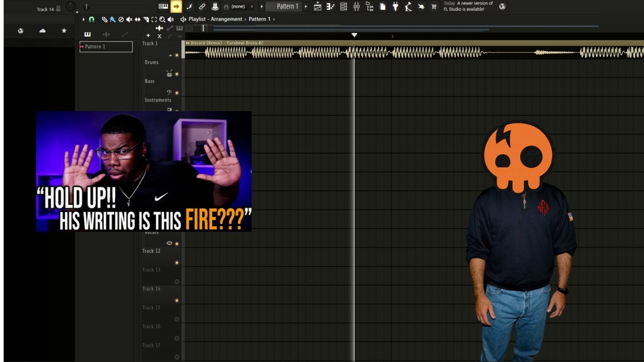Adjust the small top slider knob
This screenshot has height=362, width=644.
click(x=86, y=7)
